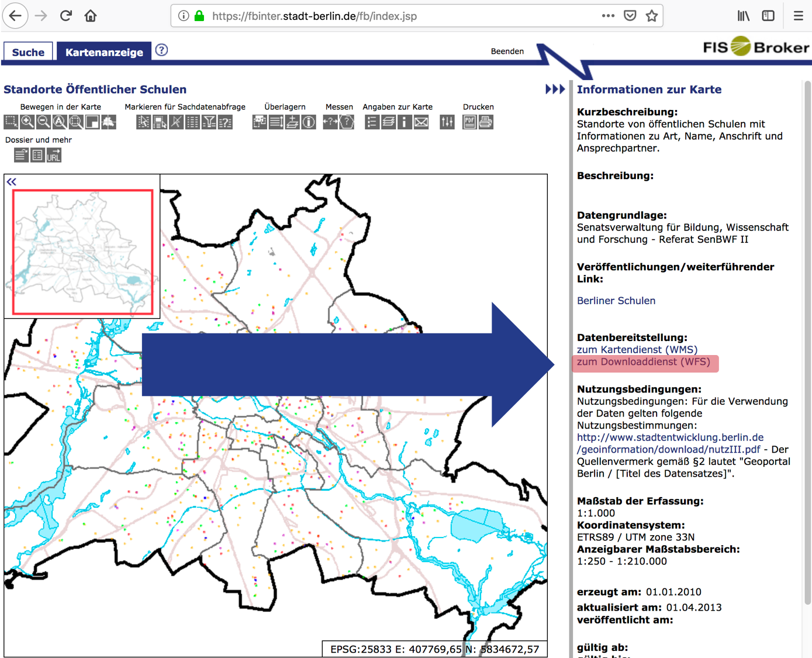Click the Beenden link
This screenshot has width=812, height=658.
pyautogui.click(x=507, y=51)
